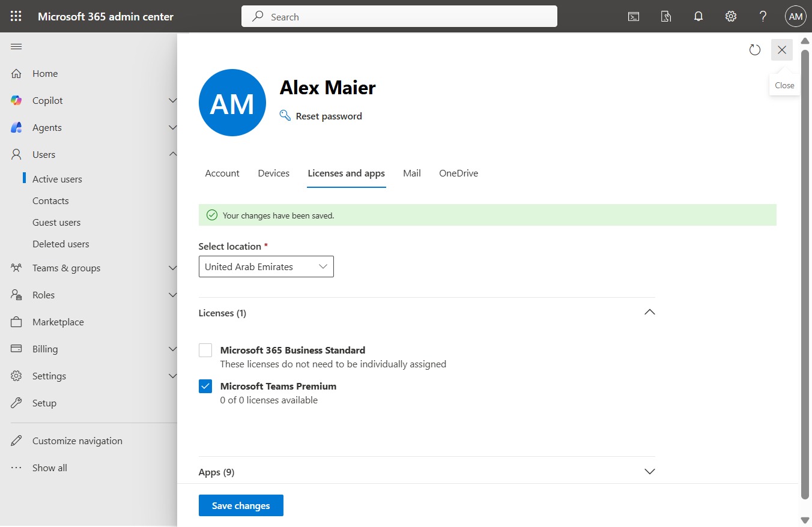Expand the Apps (9) section
The width and height of the screenshot is (812, 527).
[x=649, y=472]
